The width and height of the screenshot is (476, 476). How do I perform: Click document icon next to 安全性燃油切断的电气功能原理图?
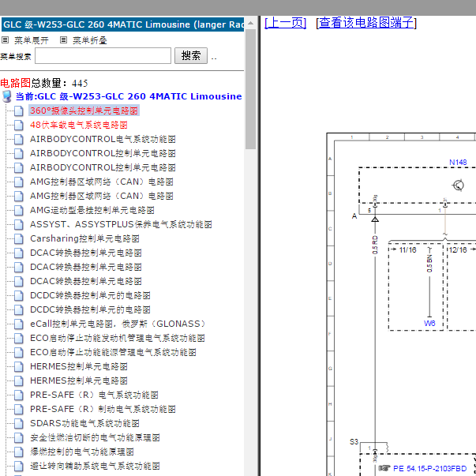point(19,438)
